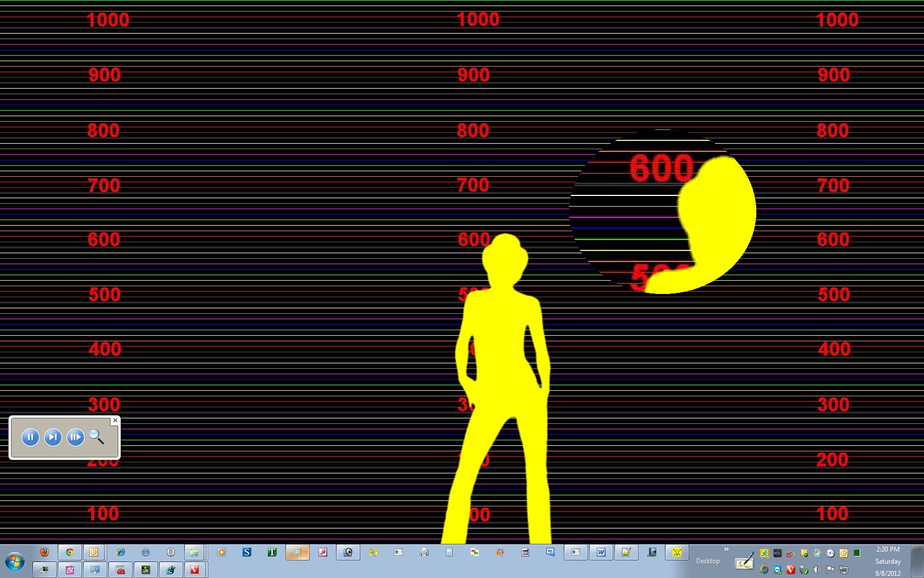Expand the Desktop toolbar chevron
Screen dimensions: 924x578
click(x=727, y=549)
